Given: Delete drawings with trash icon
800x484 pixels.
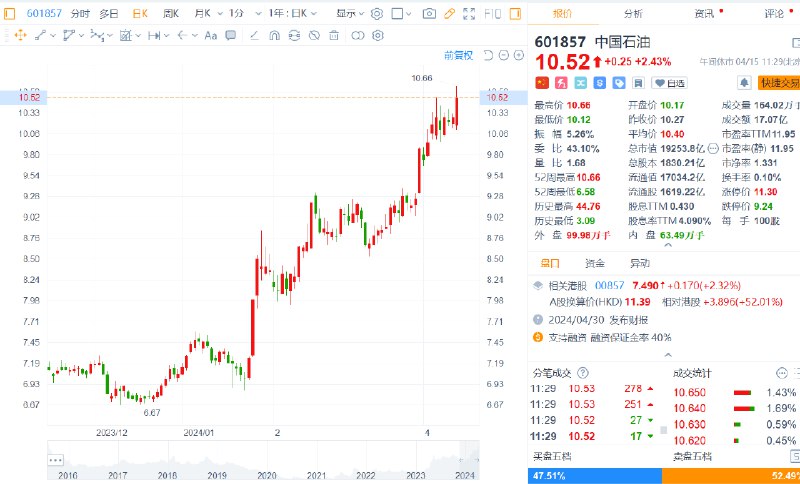Looking at the screenshot, I should click(334, 35).
